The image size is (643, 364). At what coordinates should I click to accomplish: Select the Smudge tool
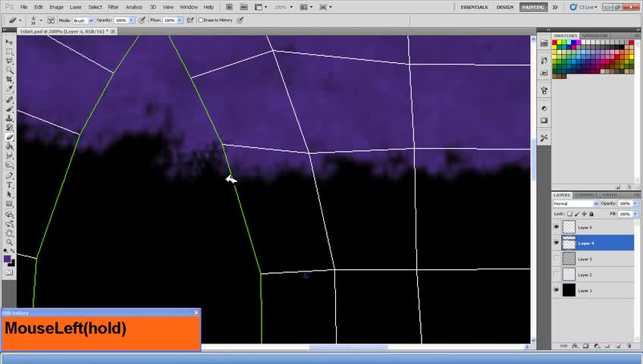click(9, 155)
